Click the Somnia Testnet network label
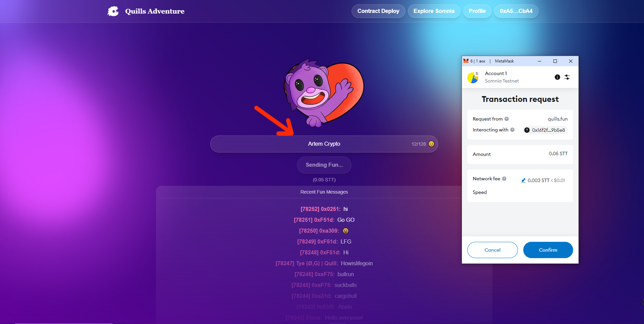The height and width of the screenshot is (324, 644). pyautogui.click(x=502, y=81)
